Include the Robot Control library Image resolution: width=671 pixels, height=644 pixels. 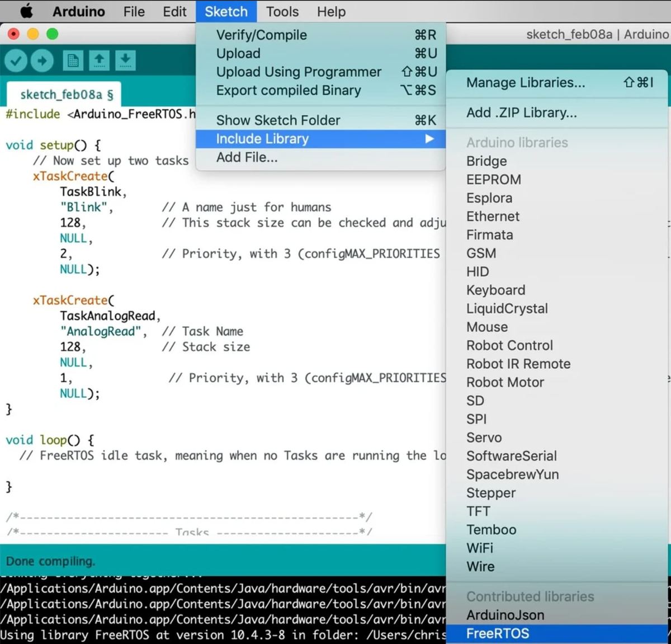coord(557,345)
